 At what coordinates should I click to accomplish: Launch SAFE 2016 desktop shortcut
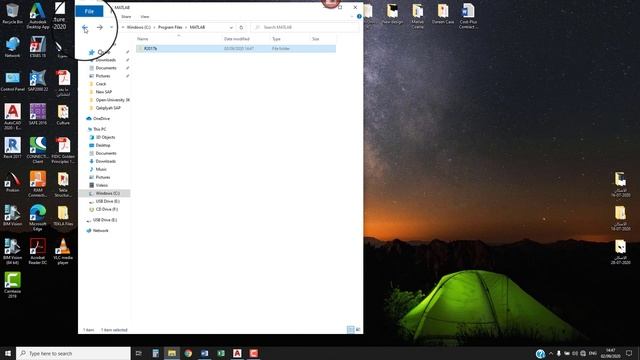click(x=38, y=114)
